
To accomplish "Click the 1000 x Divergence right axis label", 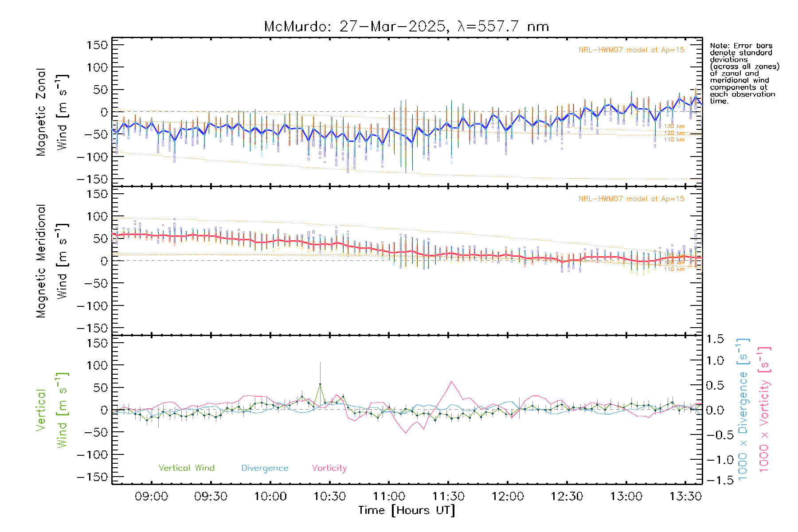I will 743,410.
